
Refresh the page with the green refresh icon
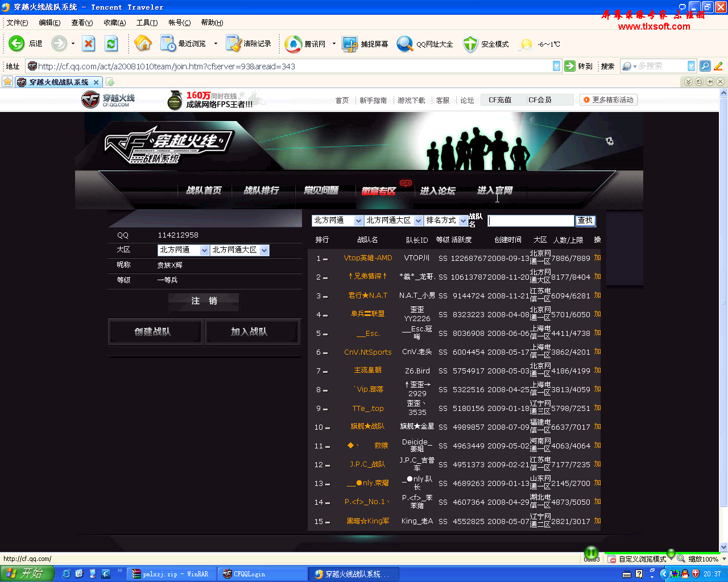point(111,43)
